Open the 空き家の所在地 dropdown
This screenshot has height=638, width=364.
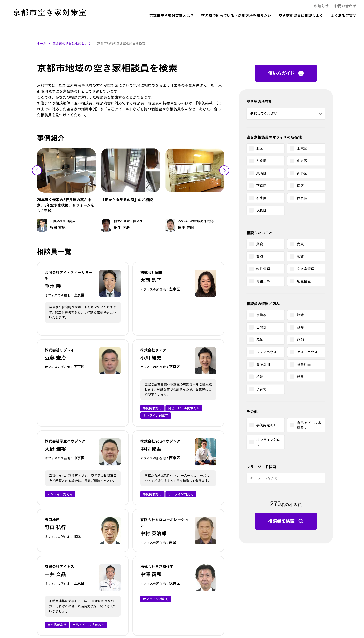pyautogui.click(x=285, y=114)
